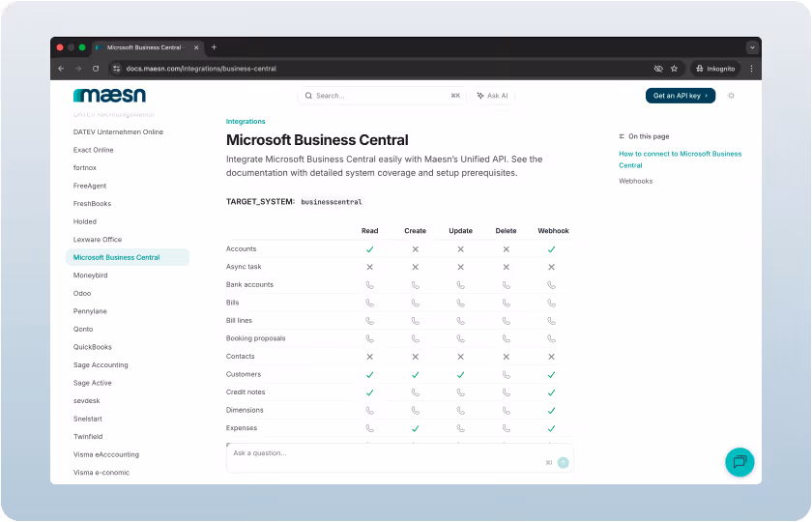The height and width of the screenshot is (522, 812).
Task: Jump to Webhooks section link
Action: 635,181
